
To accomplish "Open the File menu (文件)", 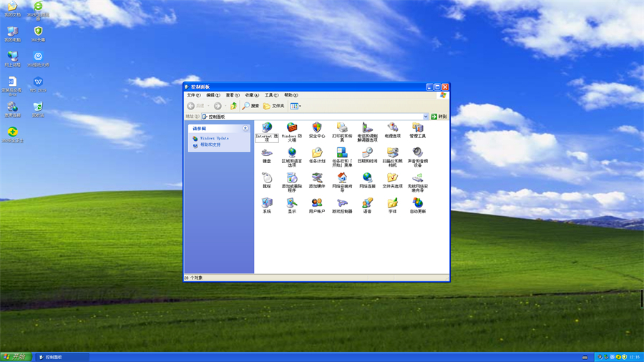I will (x=193, y=95).
